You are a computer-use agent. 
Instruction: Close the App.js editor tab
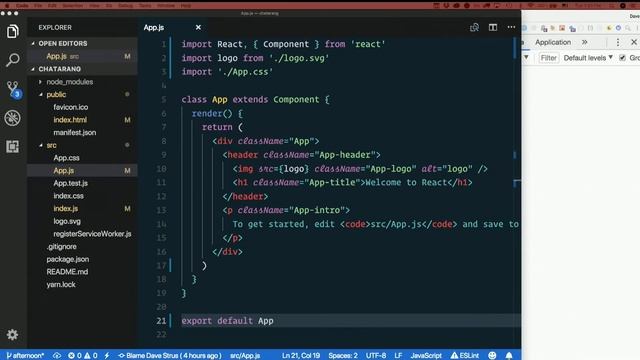[198, 27]
